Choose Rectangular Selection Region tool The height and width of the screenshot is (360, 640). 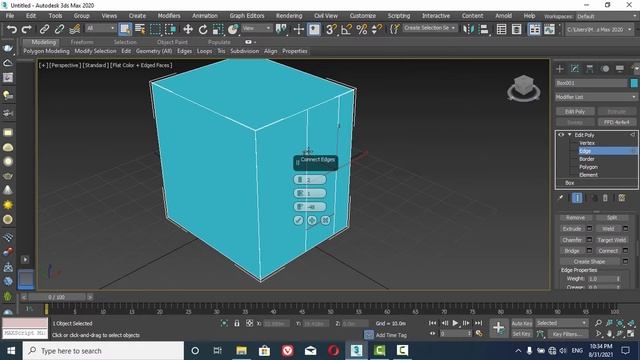click(156, 29)
